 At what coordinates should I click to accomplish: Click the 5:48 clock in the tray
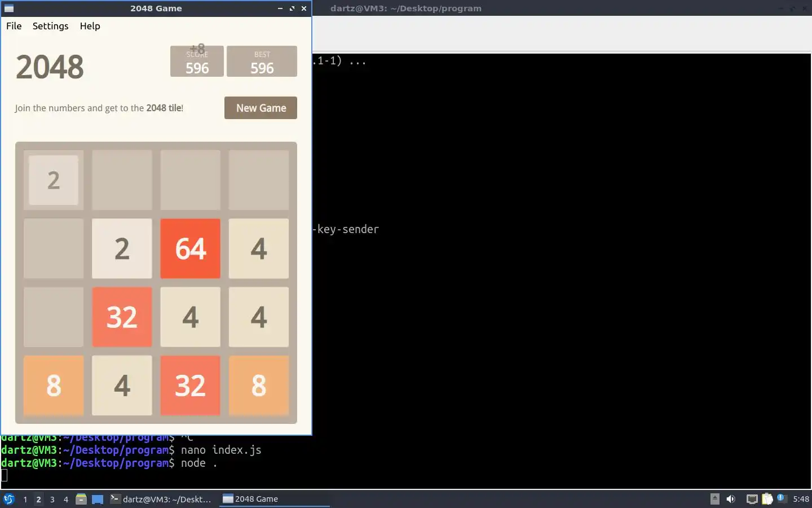(x=801, y=499)
